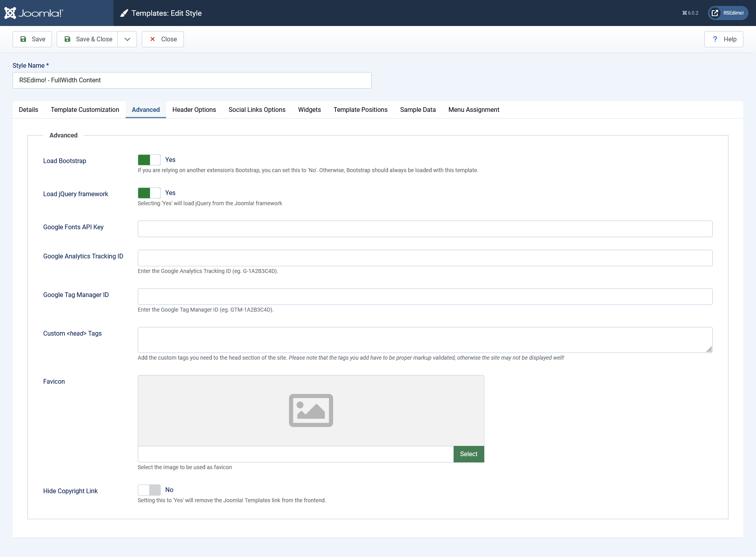The image size is (756, 557).
Task: Click the Joomla 6.0.2 version badge
Action: 690,13
